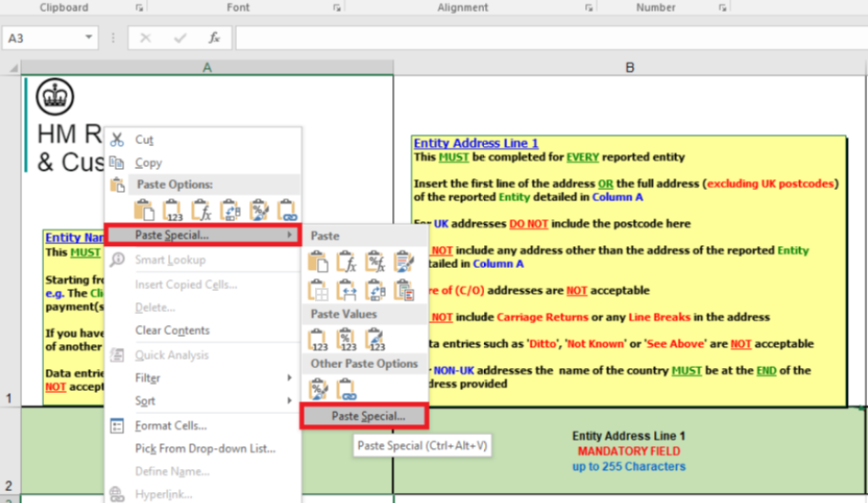
Task: Select the row 1 header
Action: coord(9,240)
